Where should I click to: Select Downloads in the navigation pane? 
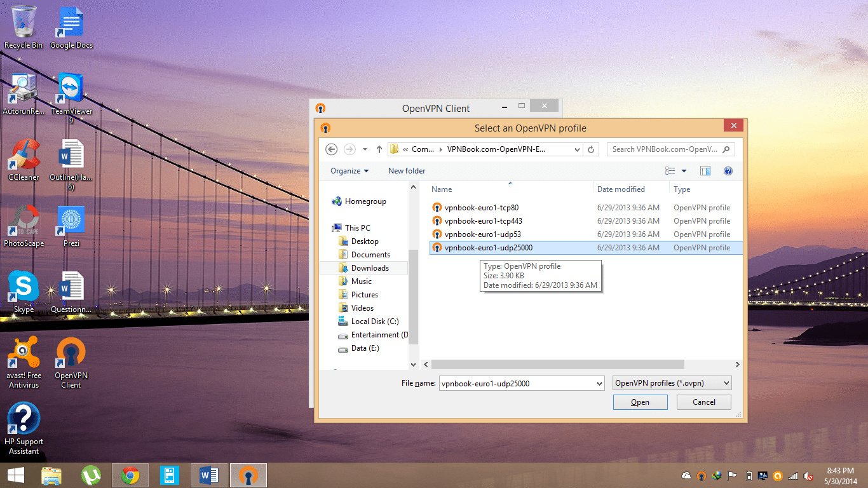370,268
